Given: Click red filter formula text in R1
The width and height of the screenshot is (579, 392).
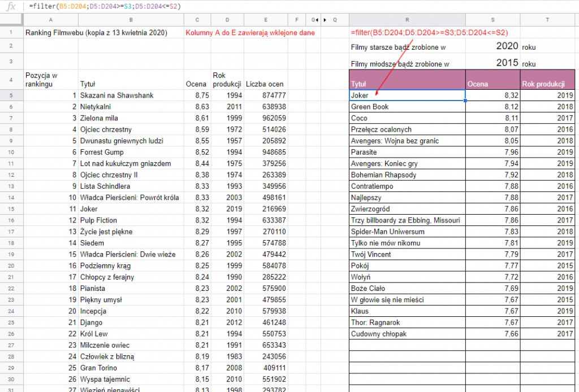Looking at the screenshot, I should (429, 33).
